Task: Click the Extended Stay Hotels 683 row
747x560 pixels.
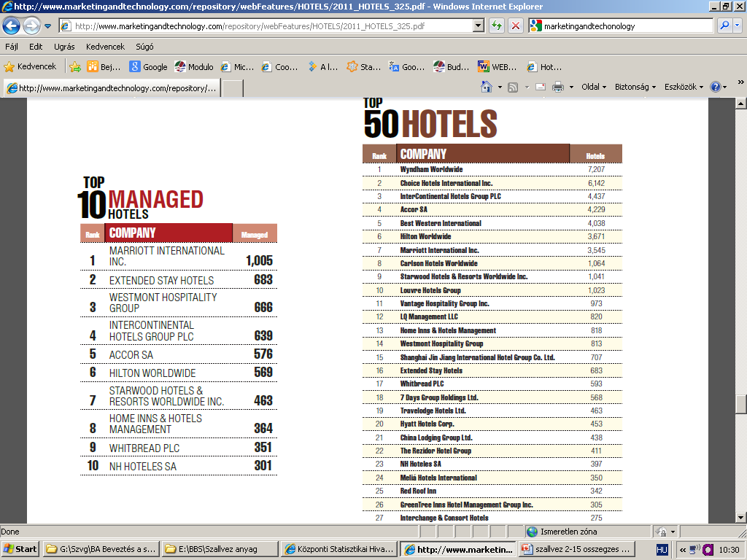Action: (x=179, y=280)
